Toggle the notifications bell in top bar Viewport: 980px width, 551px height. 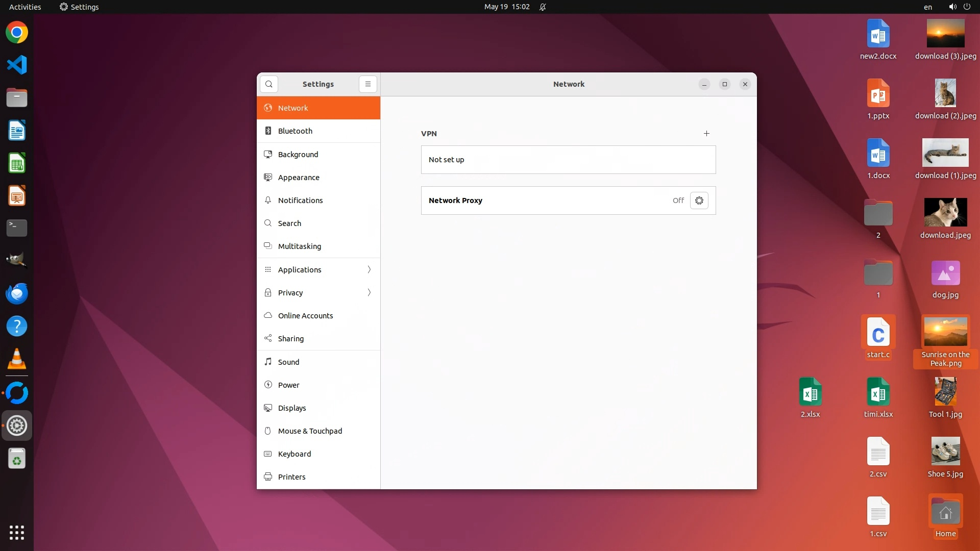click(543, 7)
